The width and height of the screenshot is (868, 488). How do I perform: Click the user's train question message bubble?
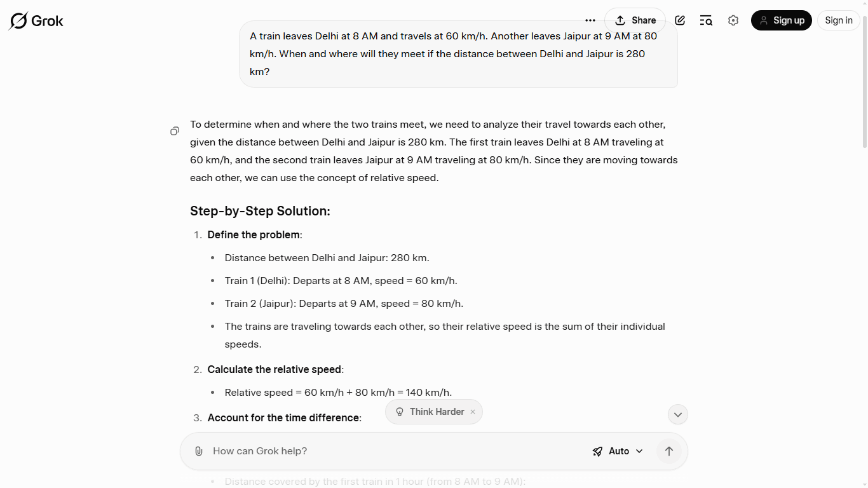[x=458, y=54]
